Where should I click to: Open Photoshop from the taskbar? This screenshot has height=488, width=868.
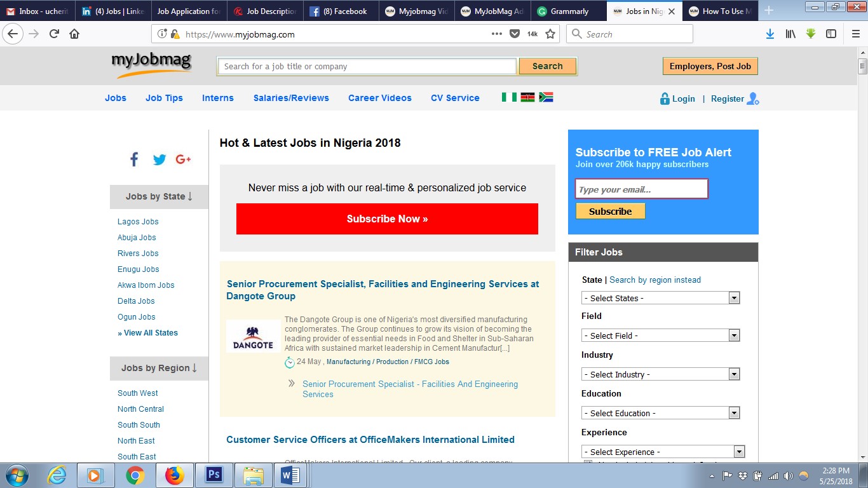point(214,475)
